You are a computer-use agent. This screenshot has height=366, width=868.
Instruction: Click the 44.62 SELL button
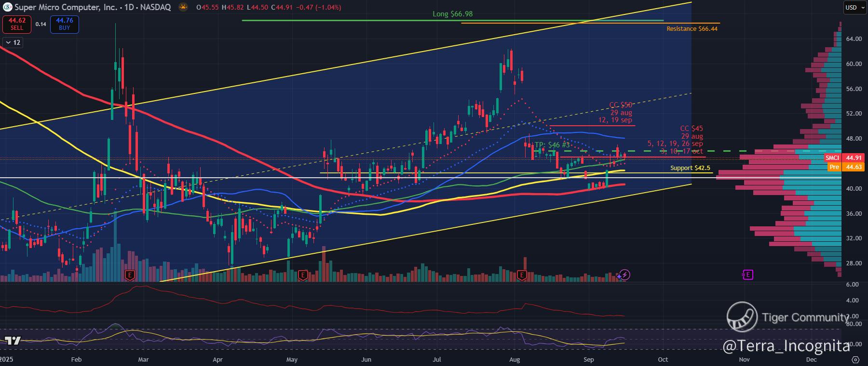click(17, 24)
